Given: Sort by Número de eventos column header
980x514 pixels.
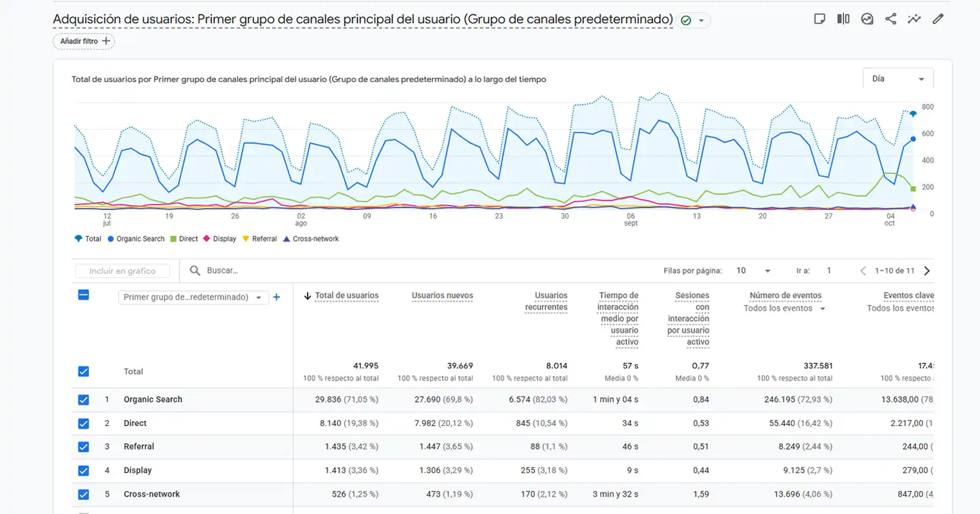Looking at the screenshot, I should point(786,296).
